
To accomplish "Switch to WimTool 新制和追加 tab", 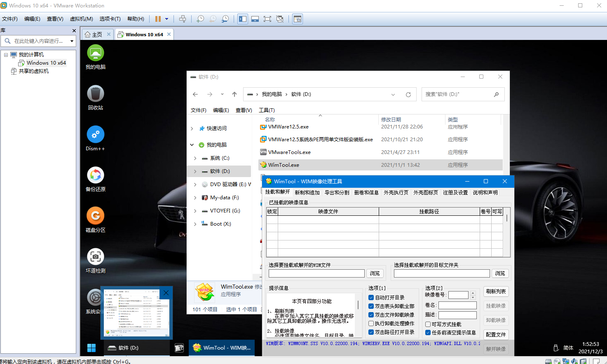I will click(x=307, y=192).
